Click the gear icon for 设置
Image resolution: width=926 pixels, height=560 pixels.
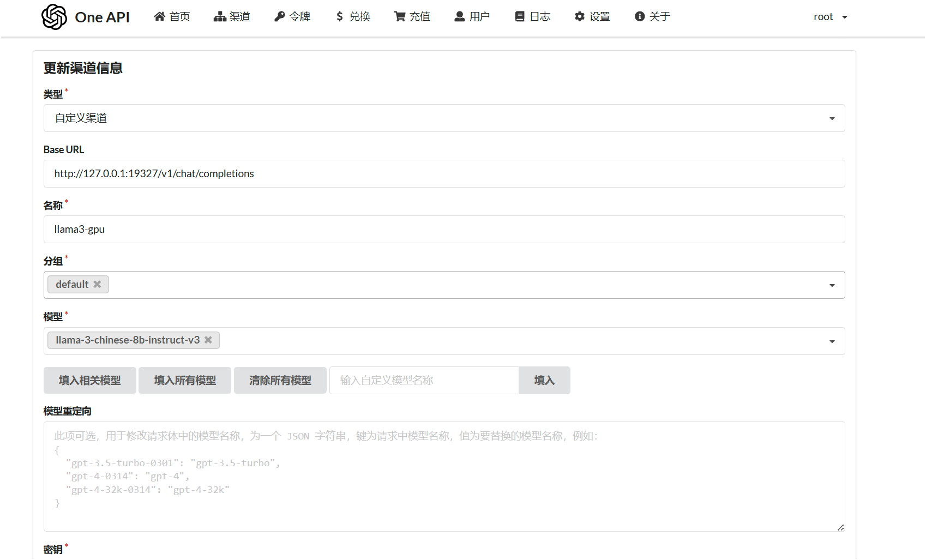pyautogui.click(x=579, y=17)
